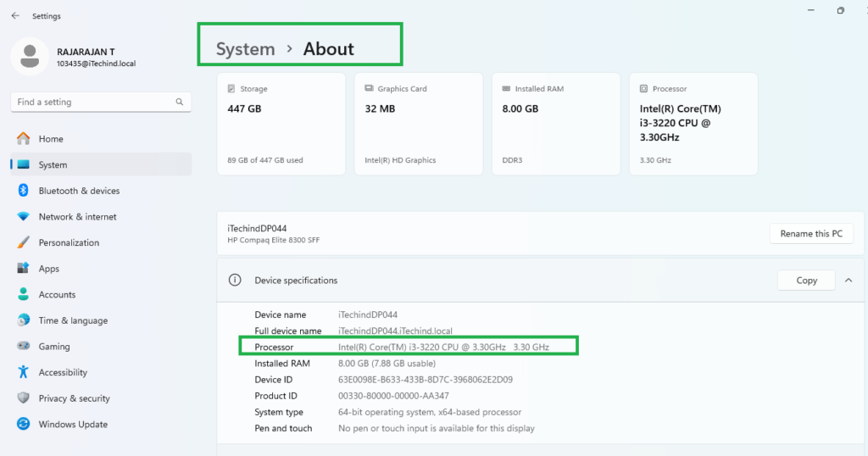Click the Device ID value 63E0098E
The image size is (868, 456).
pyautogui.click(x=426, y=380)
